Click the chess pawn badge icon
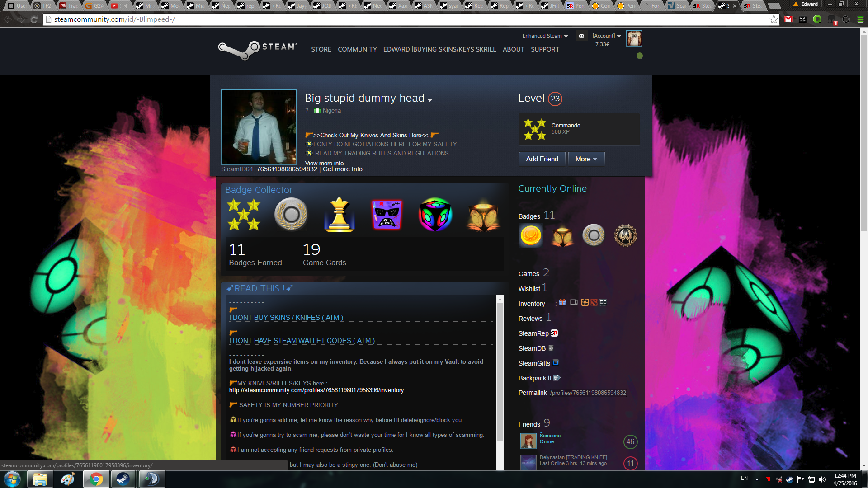Screen dimensions: 868x488 339,215
